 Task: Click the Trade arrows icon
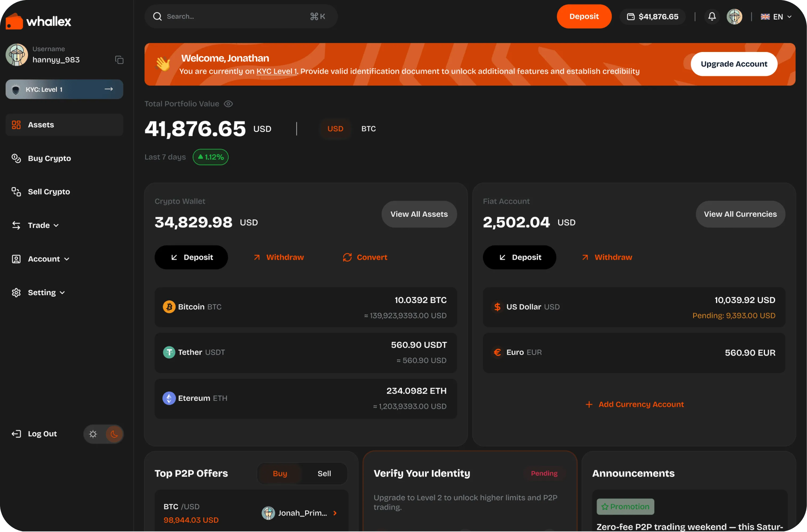click(x=16, y=225)
